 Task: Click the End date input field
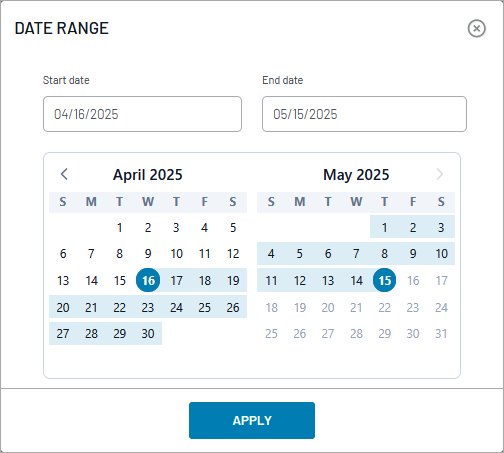[364, 114]
